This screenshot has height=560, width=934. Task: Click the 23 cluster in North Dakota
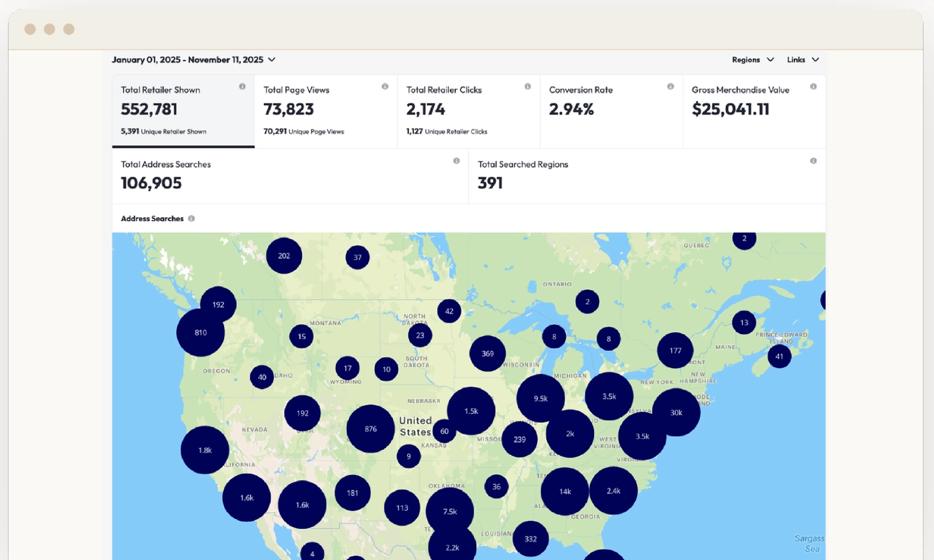tap(420, 335)
